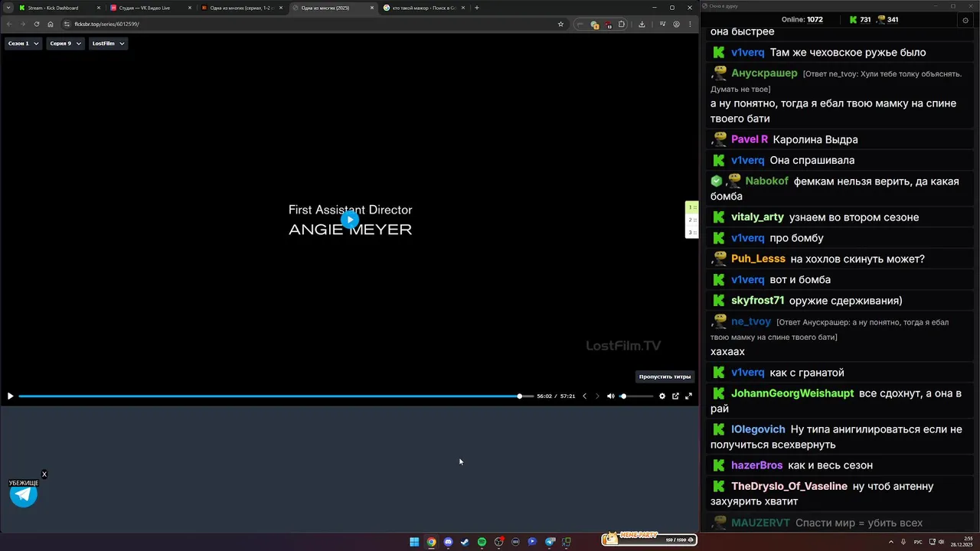This screenshot has width=980, height=551.
Task: Open Spotify from the taskbar
Action: point(482,542)
